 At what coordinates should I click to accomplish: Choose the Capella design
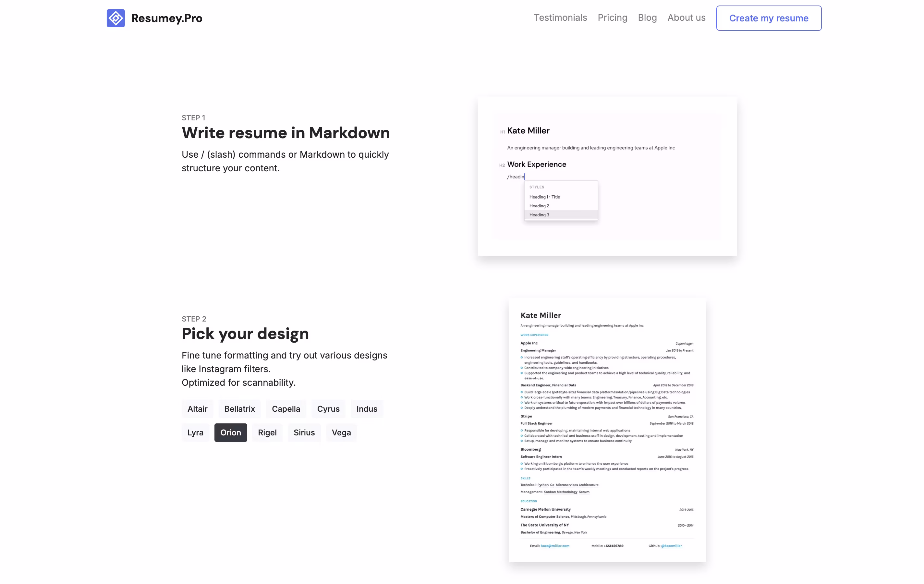pos(286,409)
